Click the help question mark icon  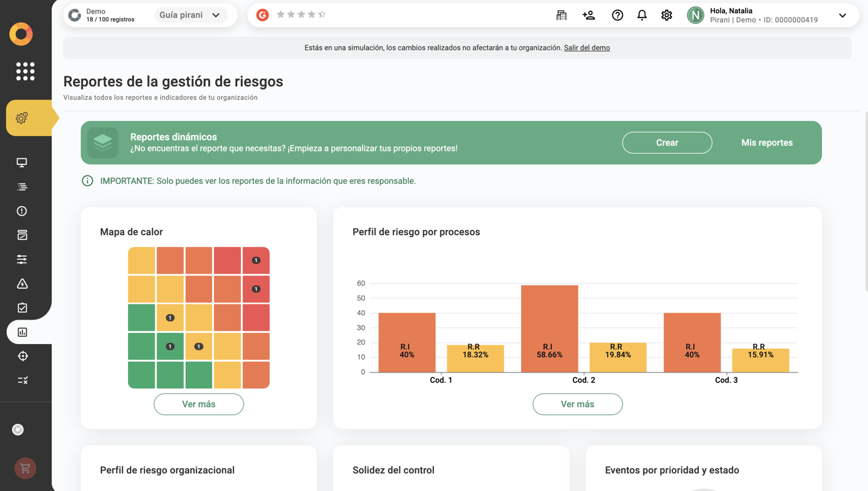pyautogui.click(x=617, y=15)
